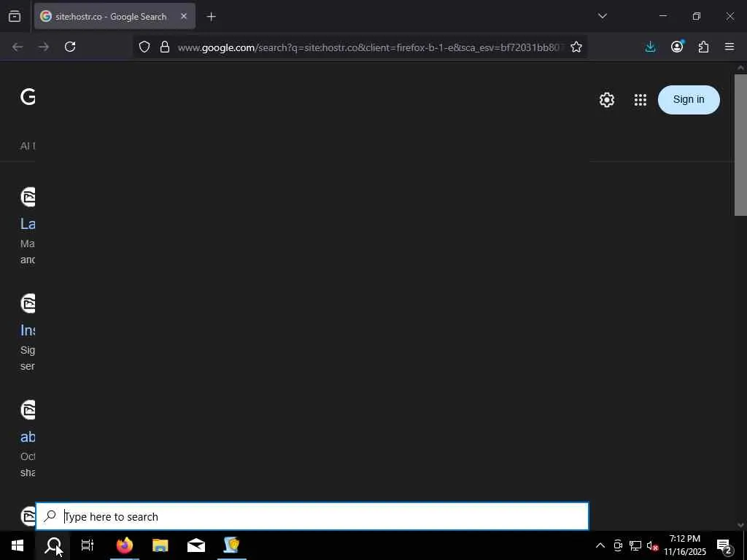The height and width of the screenshot is (560, 747).
Task: Select the site:hostr.co Google Search tab
Action: click(x=115, y=16)
